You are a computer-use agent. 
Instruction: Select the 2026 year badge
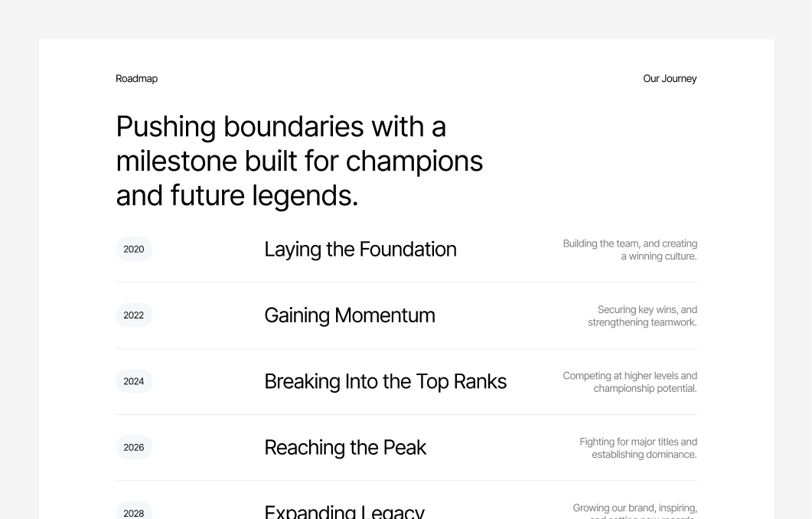click(x=134, y=448)
